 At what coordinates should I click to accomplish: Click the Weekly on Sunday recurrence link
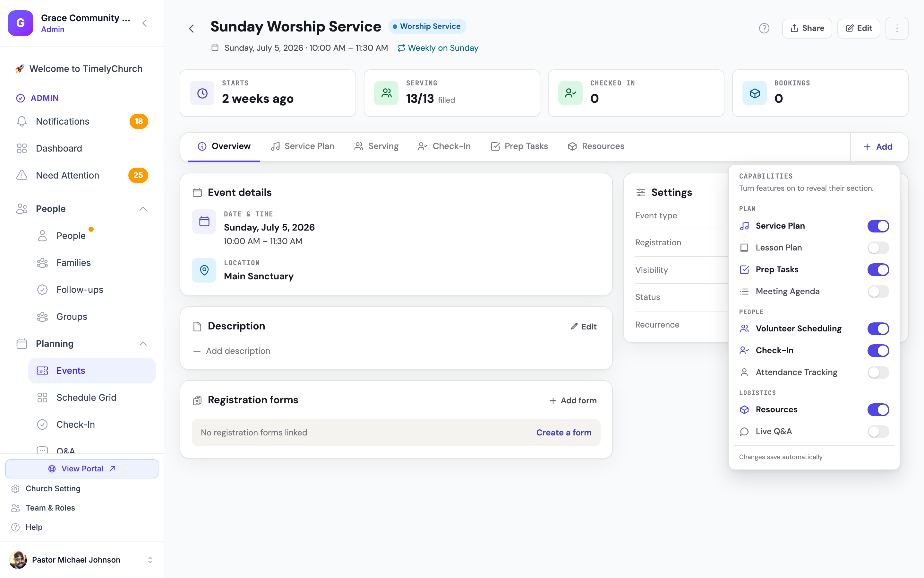pyautogui.click(x=438, y=48)
